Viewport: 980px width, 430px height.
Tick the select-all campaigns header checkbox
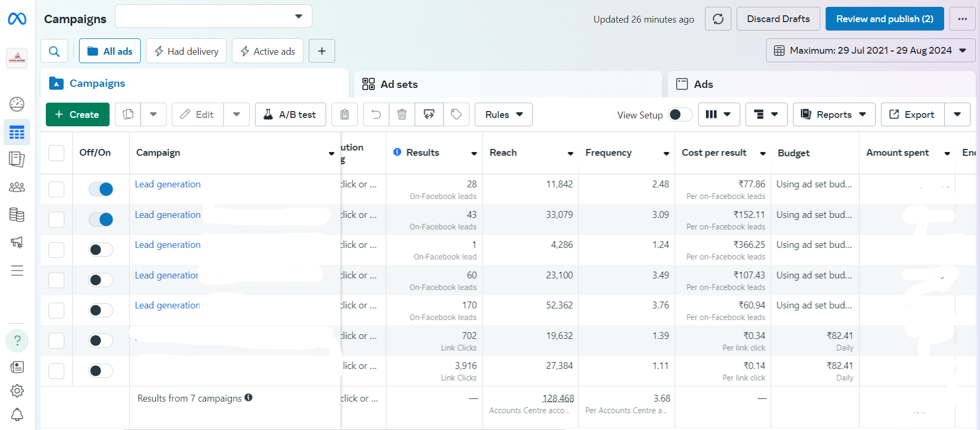click(x=56, y=153)
